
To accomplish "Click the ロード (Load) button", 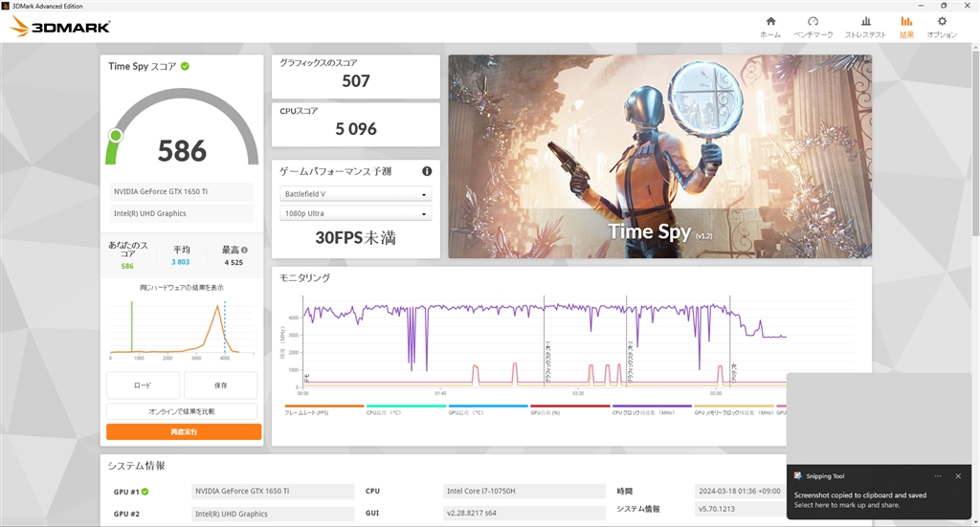I will click(x=144, y=385).
